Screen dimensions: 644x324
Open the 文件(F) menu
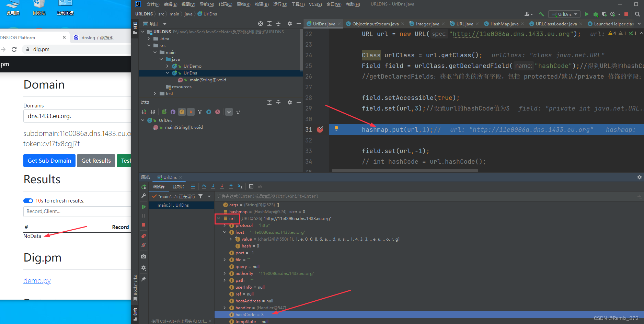153,4
